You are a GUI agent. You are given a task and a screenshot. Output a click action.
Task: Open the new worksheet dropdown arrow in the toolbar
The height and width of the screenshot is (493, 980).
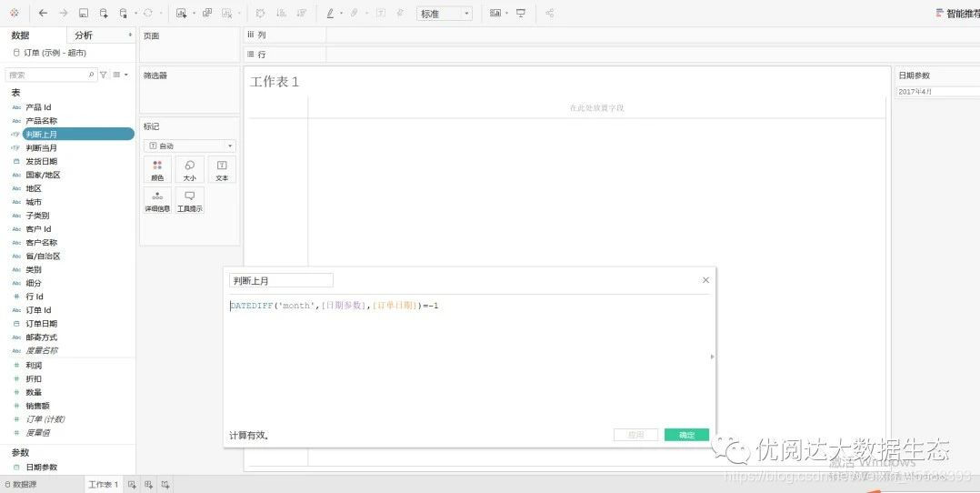[194, 13]
